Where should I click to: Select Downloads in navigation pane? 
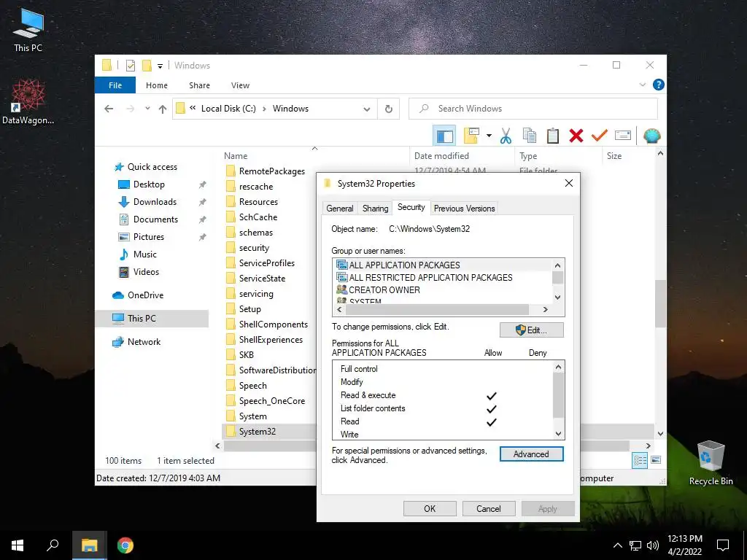point(155,202)
